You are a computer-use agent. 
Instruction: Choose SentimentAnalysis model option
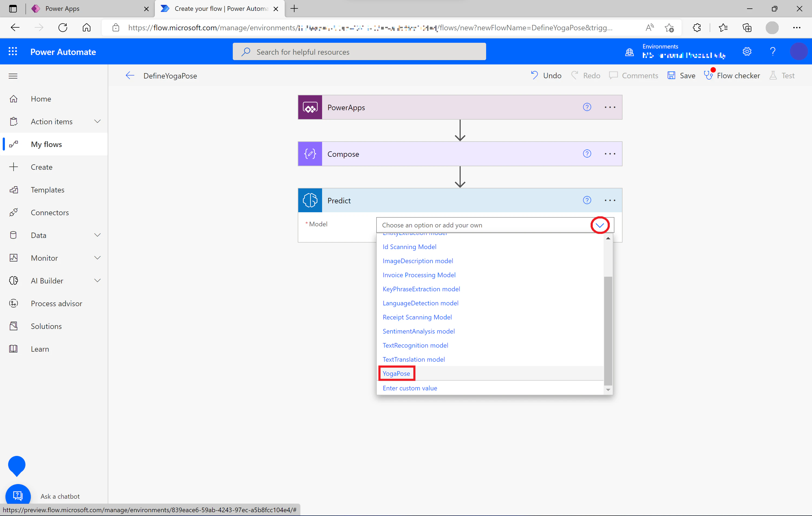[418, 332]
